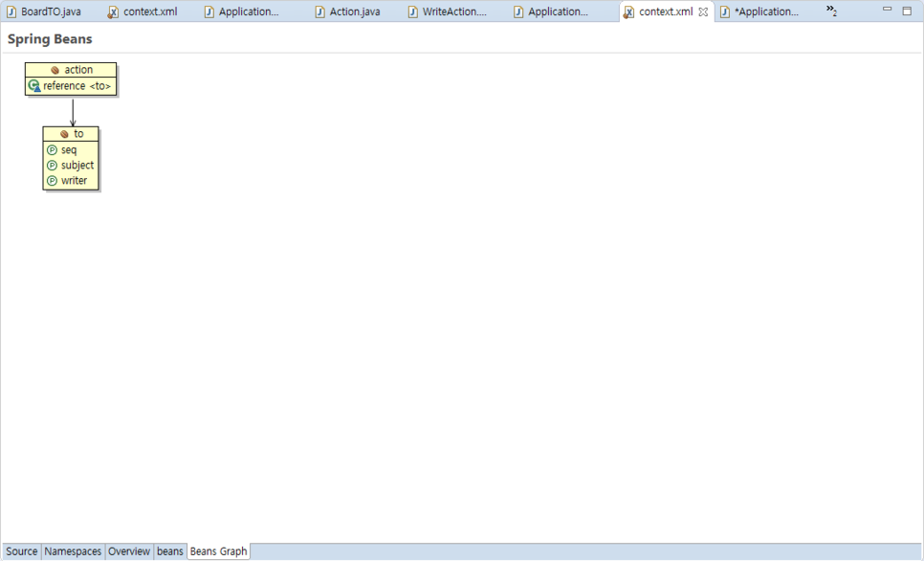Switch to the Source bottom tab
Viewport: 924px width, 561px height.
(x=22, y=551)
